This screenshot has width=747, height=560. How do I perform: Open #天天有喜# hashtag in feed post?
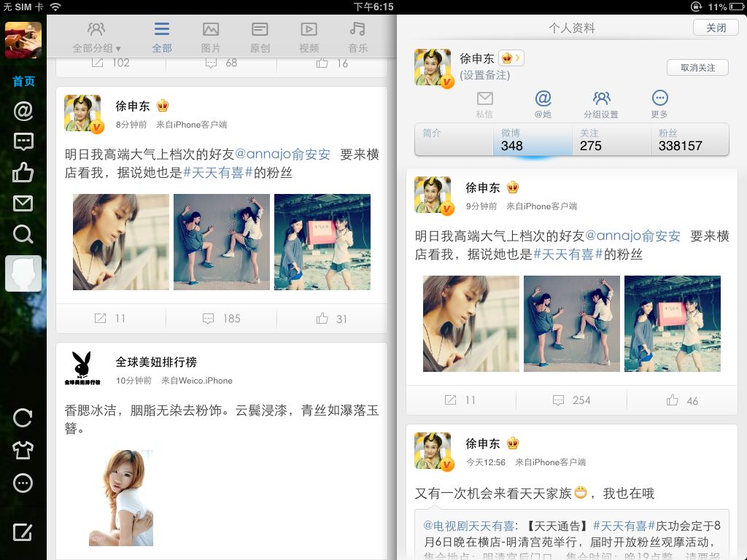[217, 172]
